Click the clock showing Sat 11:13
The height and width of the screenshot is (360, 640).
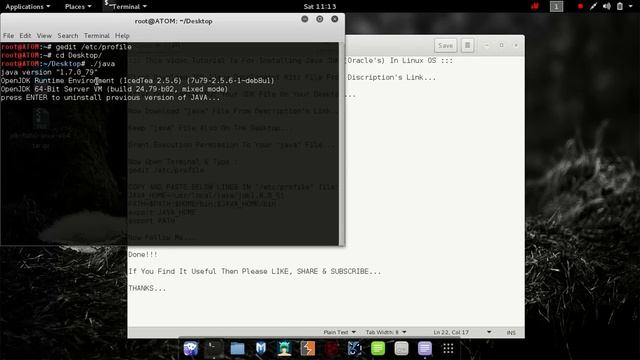pyautogui.click(x=320, y=7)
